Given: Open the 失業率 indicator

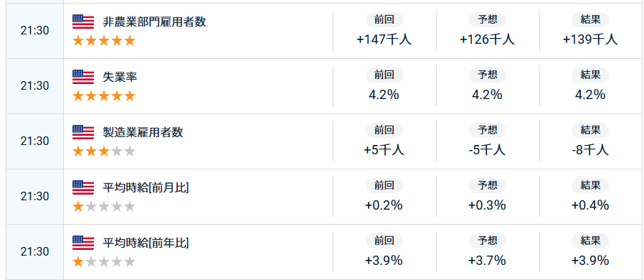Looking at the screenshot, I should coord(120,77).
